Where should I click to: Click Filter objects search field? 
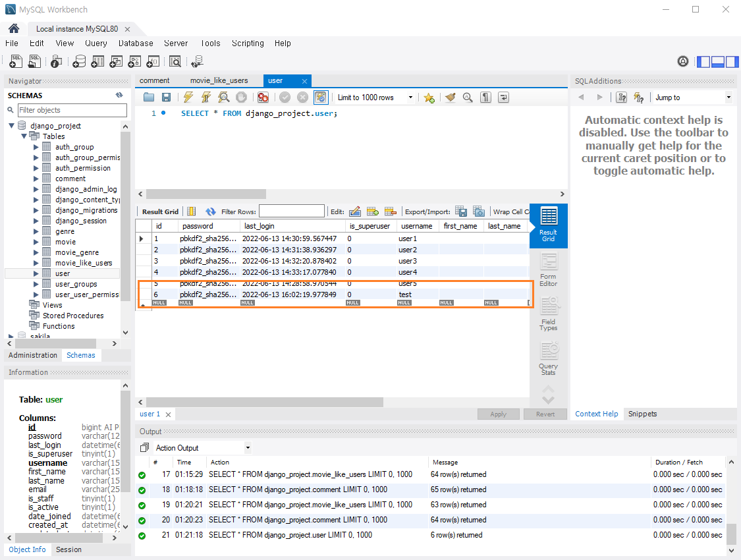coord(72,110)
